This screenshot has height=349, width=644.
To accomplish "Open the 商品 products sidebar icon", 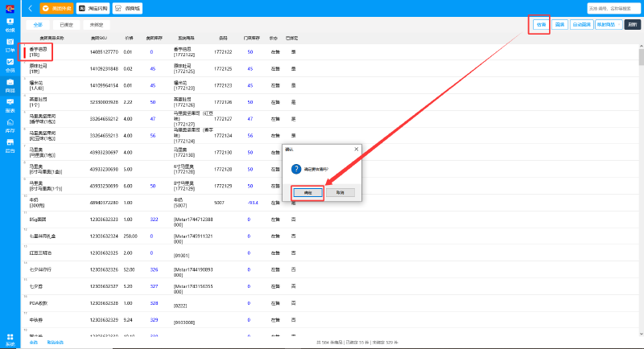I will (x=10, y=85).
